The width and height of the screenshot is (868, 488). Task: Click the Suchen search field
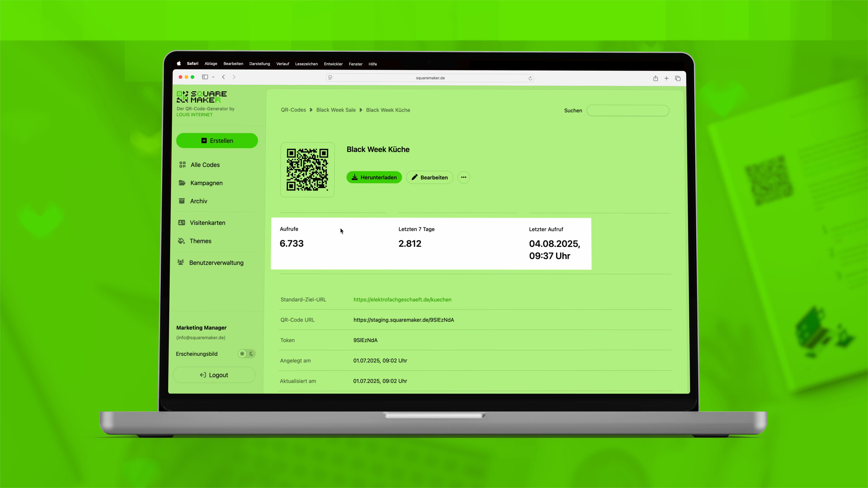627,110
